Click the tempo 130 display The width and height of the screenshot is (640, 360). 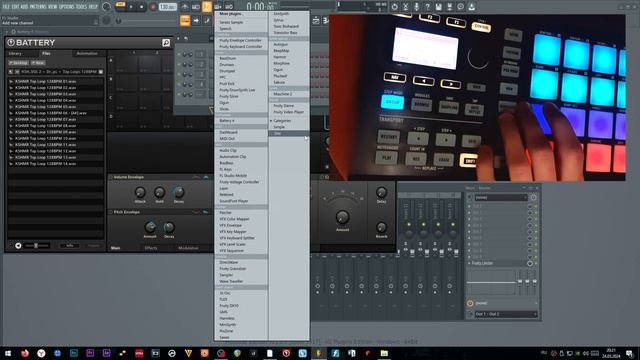coord(167,7)
